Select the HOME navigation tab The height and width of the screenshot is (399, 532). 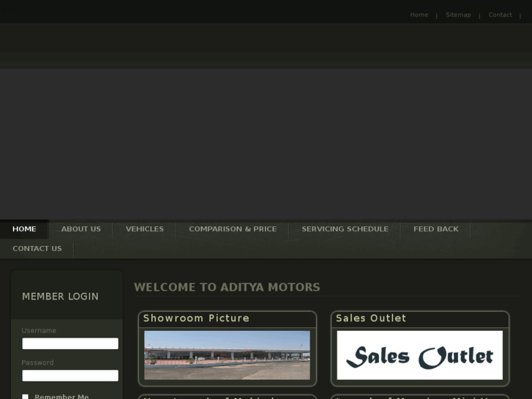24,229
